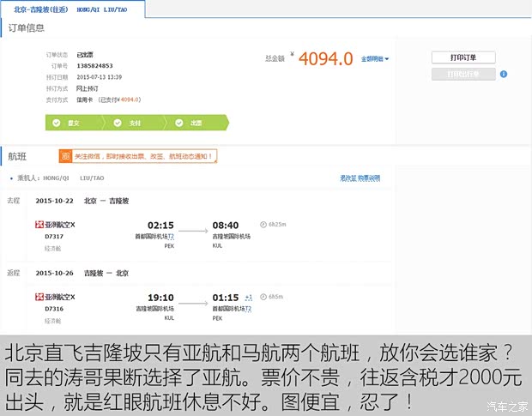Click the clock icon next to 6h25m
Viewport: 532px width, 416px height.
(263, 225)
